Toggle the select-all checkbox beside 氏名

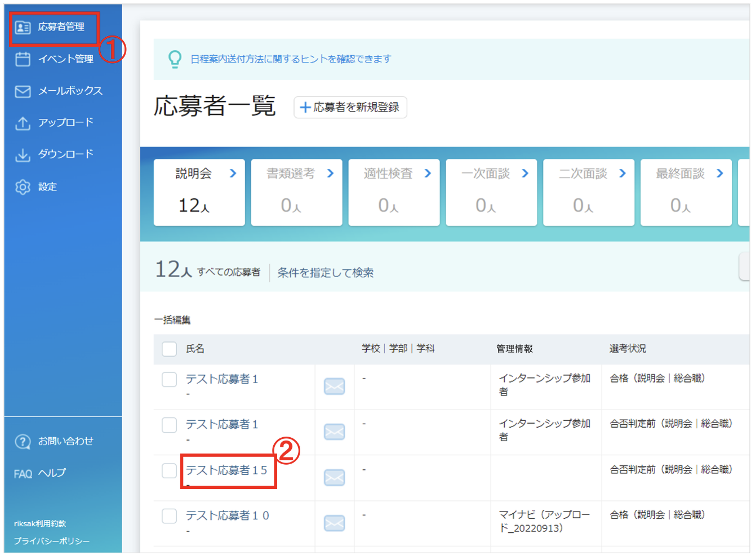[x=169, y=349]
